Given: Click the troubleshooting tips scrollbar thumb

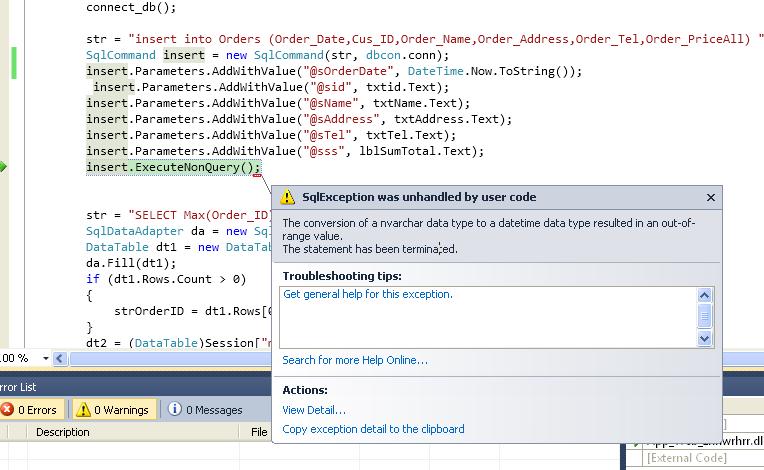Looking at the screenshot, I should (705, 316).
